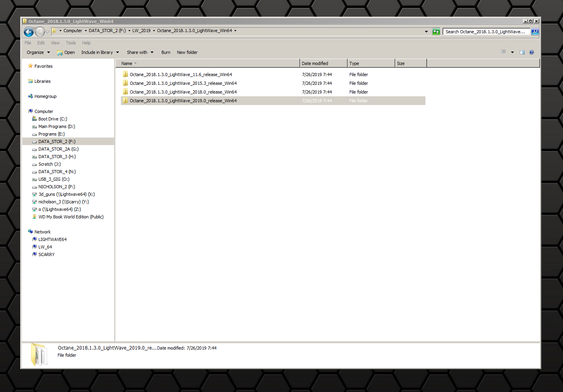563x392 pixels.
Task: Open DATA_STOR_2A (G:) in the sidebar
Action: pos(58,149)
